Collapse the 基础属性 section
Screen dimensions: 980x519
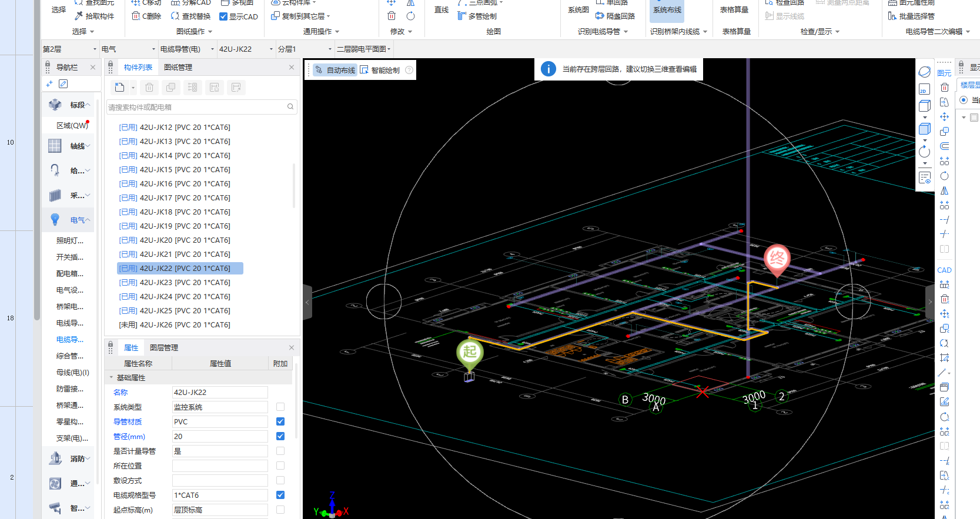[111, 377]
